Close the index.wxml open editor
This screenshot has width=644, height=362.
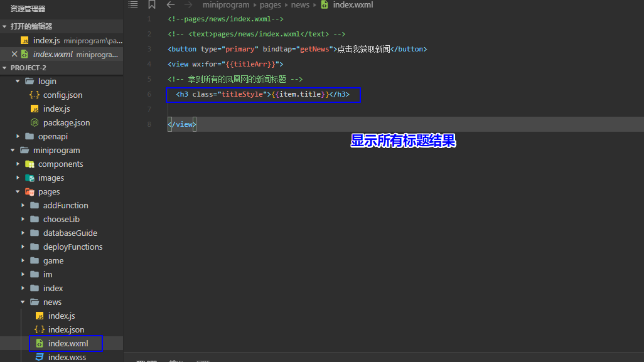(x=14, y=54)
